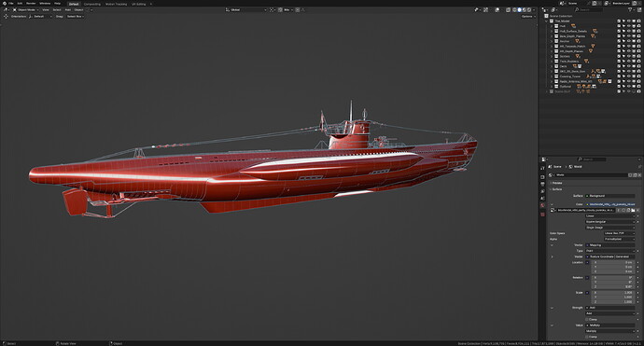
Task: Open the Default orientation dropdown
Action: coord(40,17)
